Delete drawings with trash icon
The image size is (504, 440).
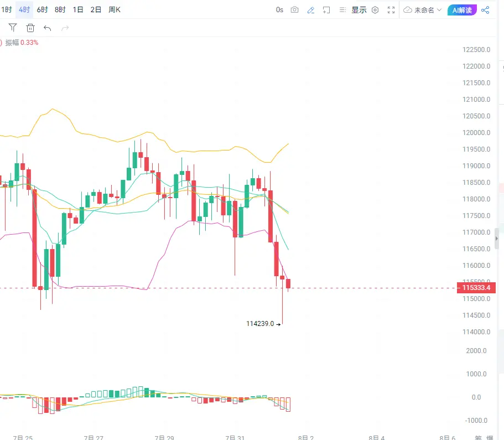[x=30, y=28]
